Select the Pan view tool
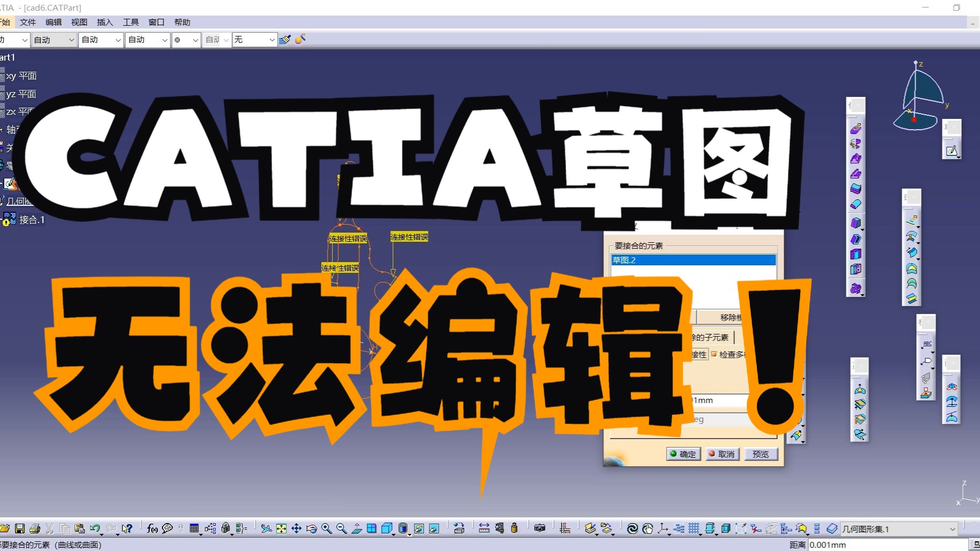This screenshot has height=551, width=980. click(296, 528)
